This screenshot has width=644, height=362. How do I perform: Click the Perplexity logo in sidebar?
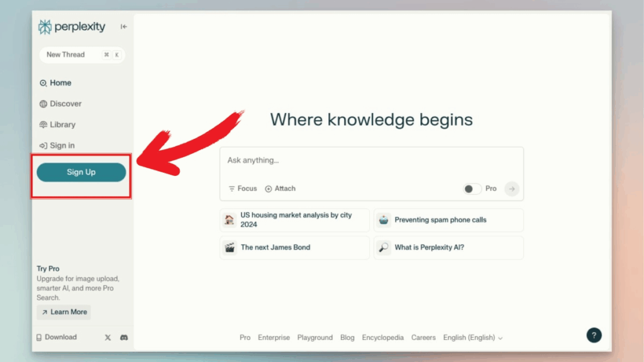point(72,27)
